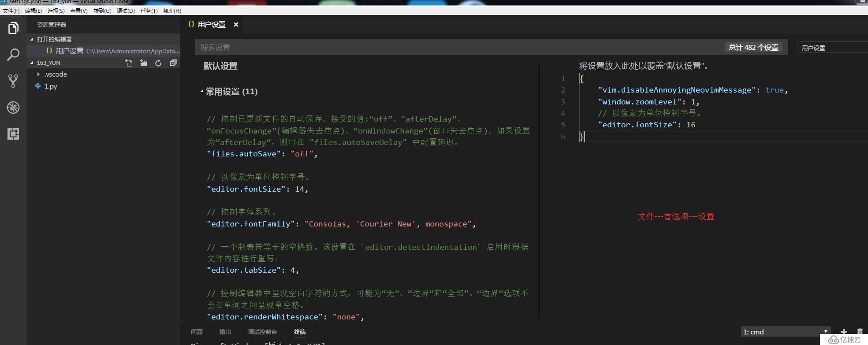Screen dimensions: 868x345
Task: Open the 编辑(E) menu
Action: click(34, 11)
